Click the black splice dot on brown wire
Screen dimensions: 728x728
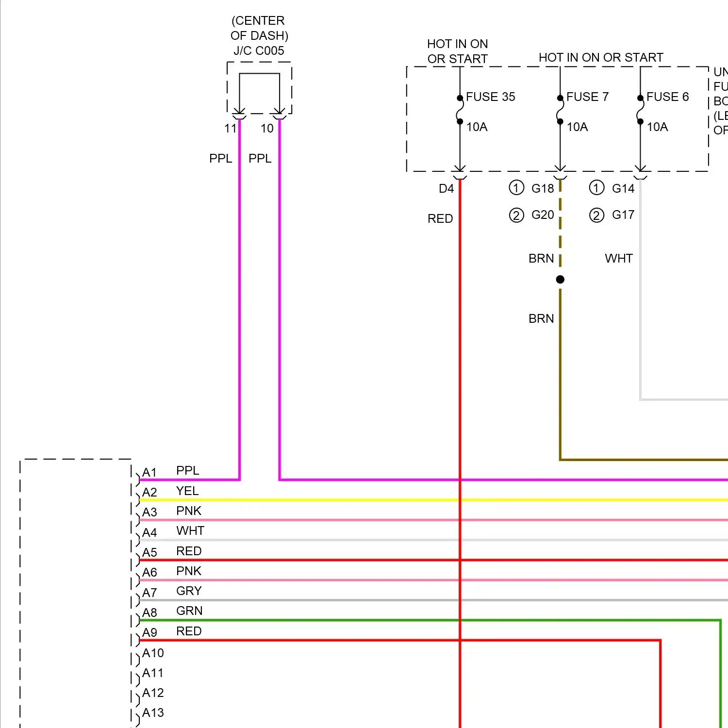point(560,280)
